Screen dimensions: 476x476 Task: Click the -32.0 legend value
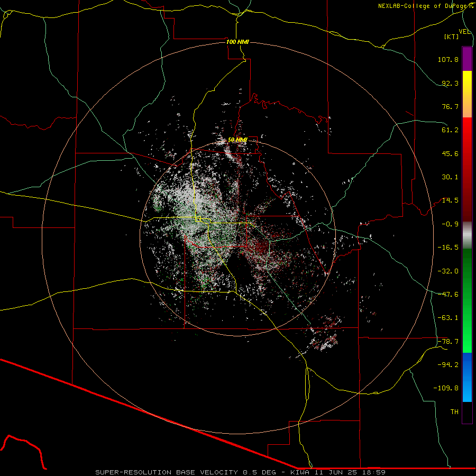[x=448, y=271]
